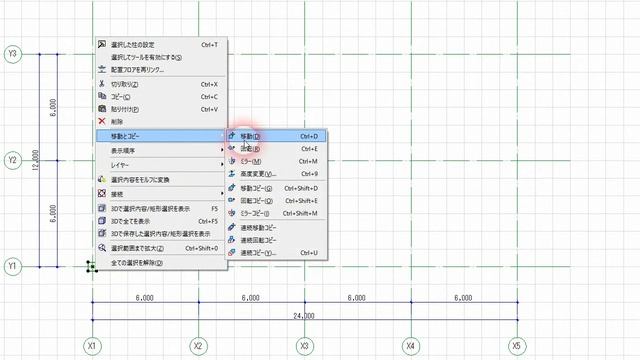Screen dimensions: 640x360
Task: Choose 回転 (Ctrl+E) rotate command
Action: click(x=276, y=149)
